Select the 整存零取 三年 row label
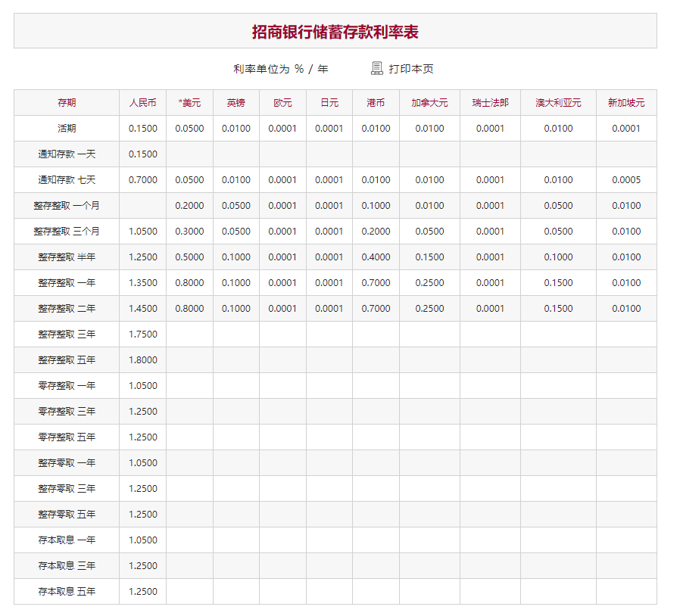The width and height of the screenshot is (680, 616). tap(67, 489)
